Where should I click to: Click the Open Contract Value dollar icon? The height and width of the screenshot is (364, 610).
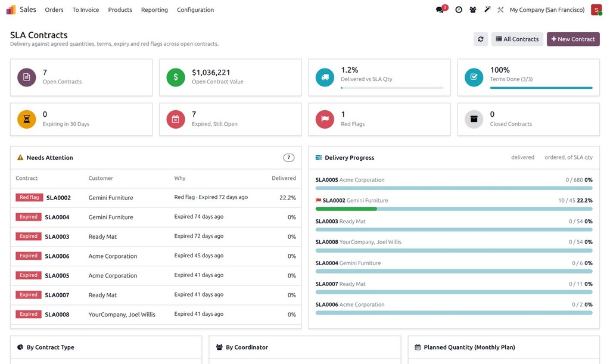(176, 77)
